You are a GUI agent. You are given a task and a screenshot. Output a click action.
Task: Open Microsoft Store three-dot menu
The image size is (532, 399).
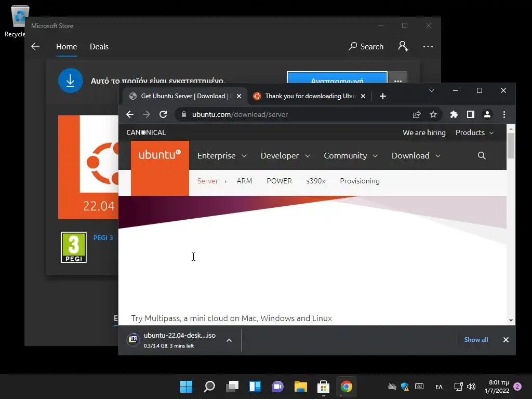428,46
